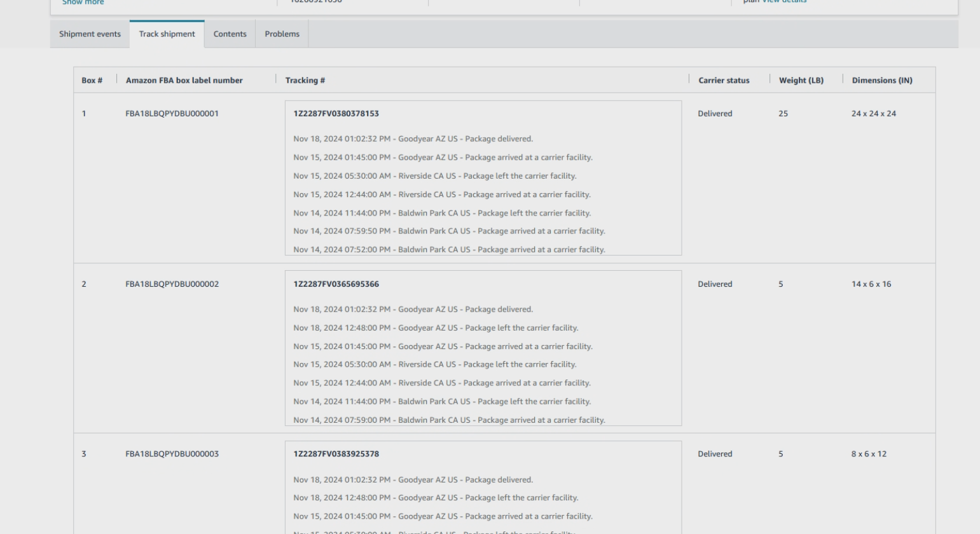The width and height of the screenshot is (980, 534).
Task: Switch to the Shipment events tab
Action: coord(90,34)
